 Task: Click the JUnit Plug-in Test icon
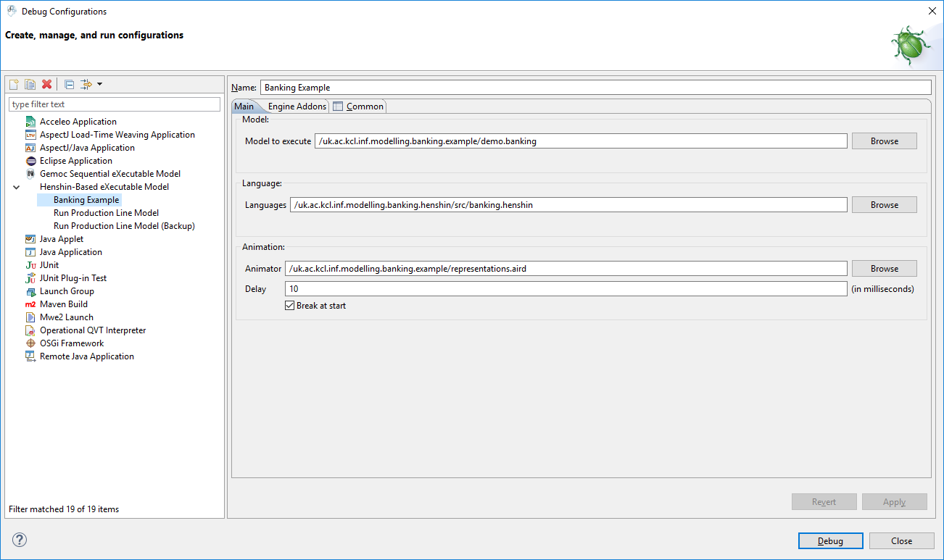click(30, 278)
